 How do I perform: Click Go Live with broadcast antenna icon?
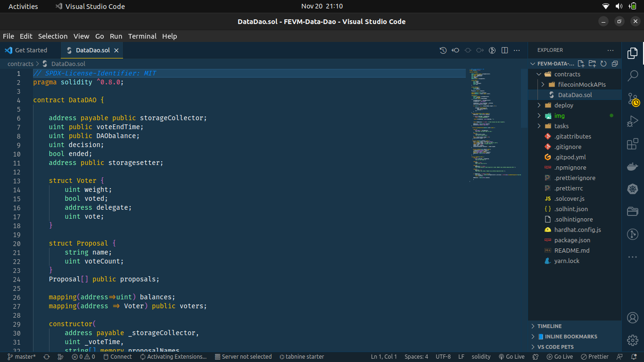pos(511,357)
